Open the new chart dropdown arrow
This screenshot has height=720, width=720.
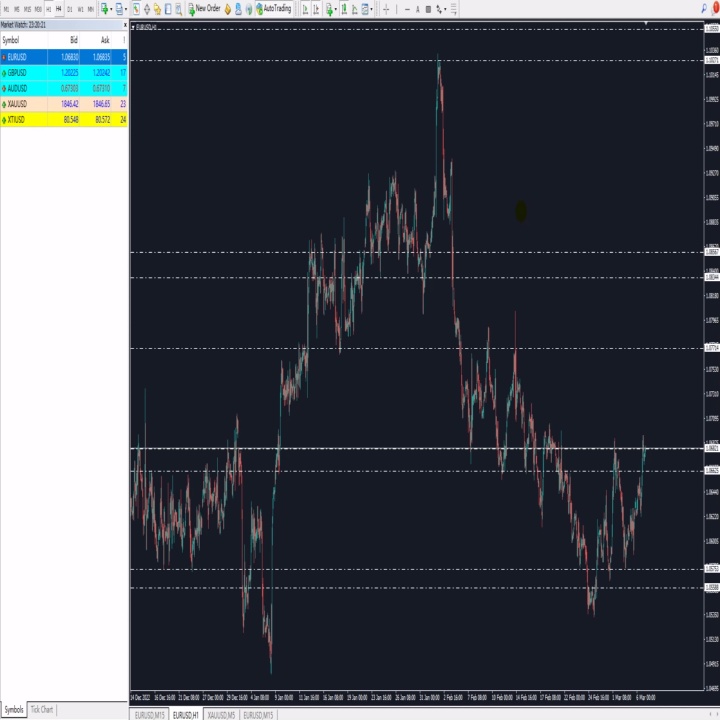[x=111, y=9]
